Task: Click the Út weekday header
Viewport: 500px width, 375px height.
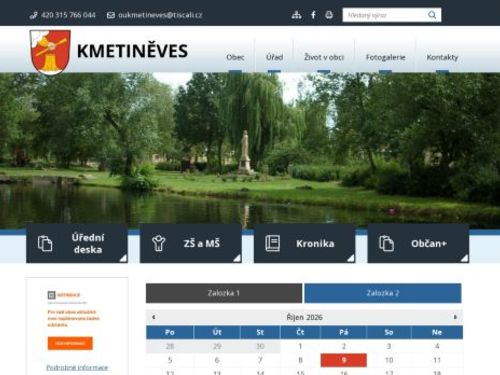Action: (217, 332)
